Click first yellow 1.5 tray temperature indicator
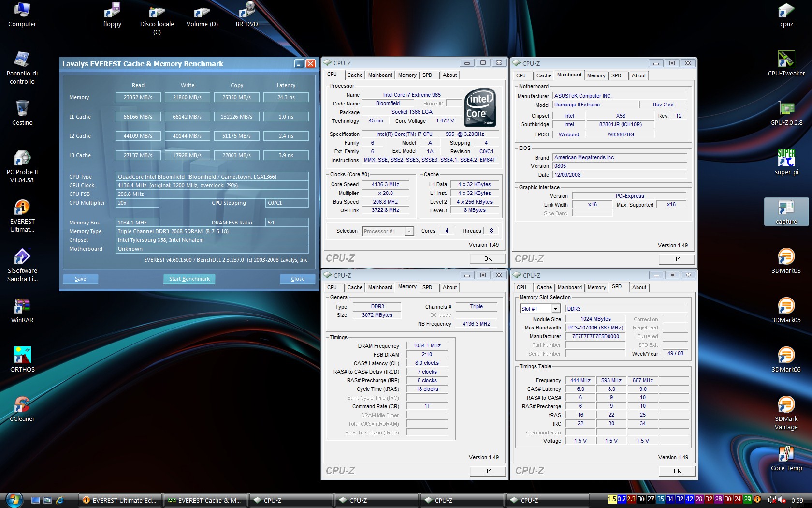 tap(612, 499)
